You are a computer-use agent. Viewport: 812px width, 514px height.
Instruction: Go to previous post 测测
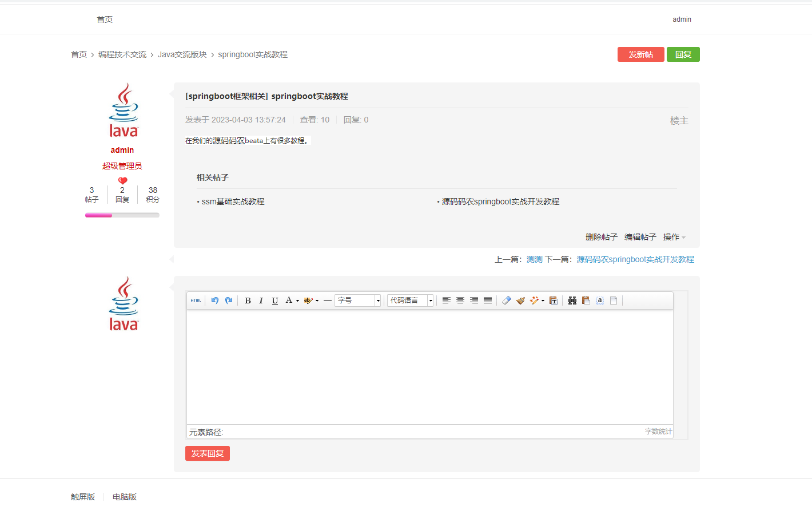coord(535,259)
